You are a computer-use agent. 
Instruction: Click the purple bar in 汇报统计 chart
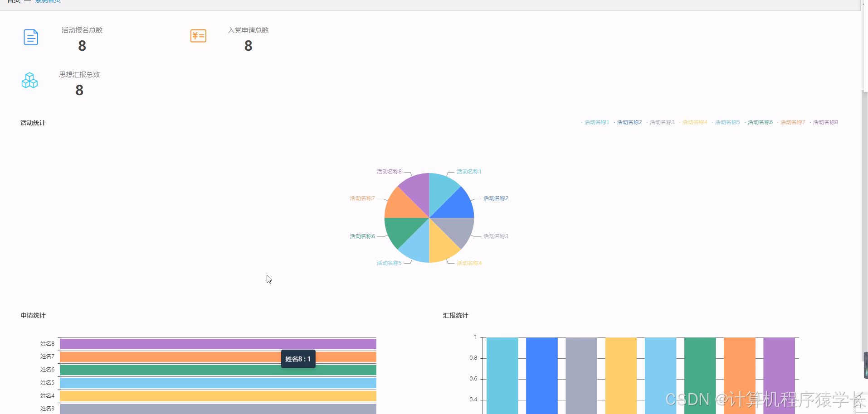click(779, 375)
